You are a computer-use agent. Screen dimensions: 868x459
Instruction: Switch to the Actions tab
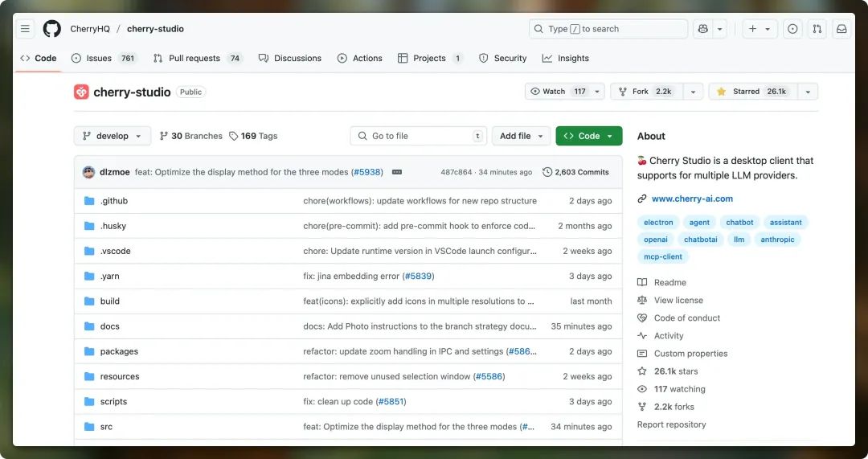(360, 58)
